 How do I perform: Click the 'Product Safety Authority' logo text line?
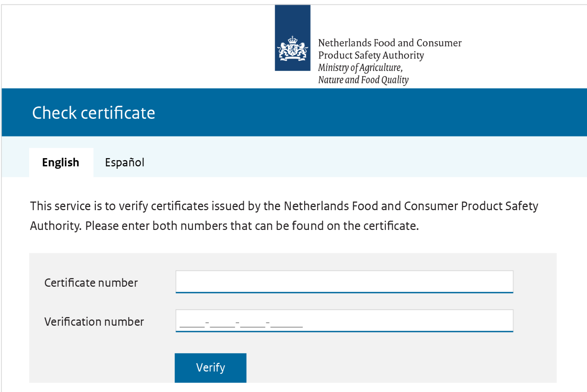click(x=371, y=55)
